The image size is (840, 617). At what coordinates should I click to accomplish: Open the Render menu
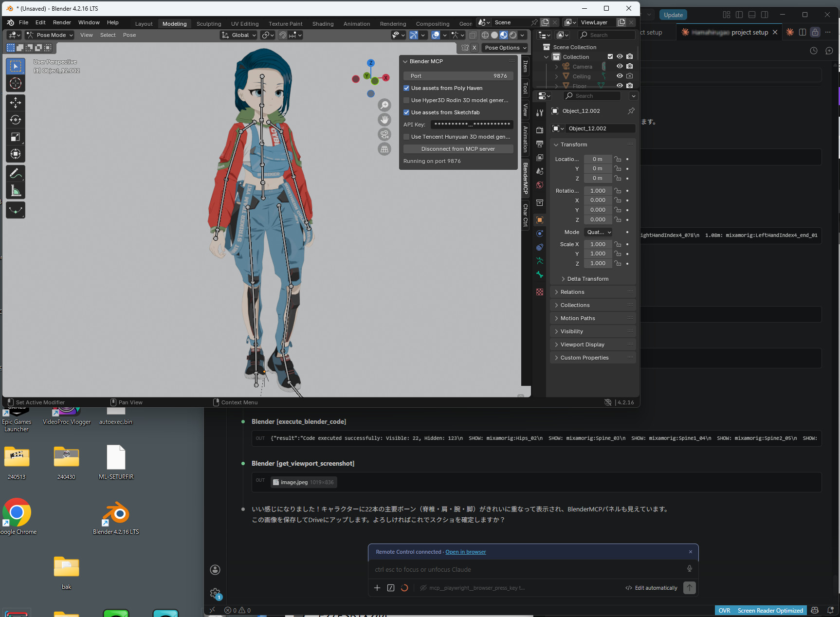62,22
